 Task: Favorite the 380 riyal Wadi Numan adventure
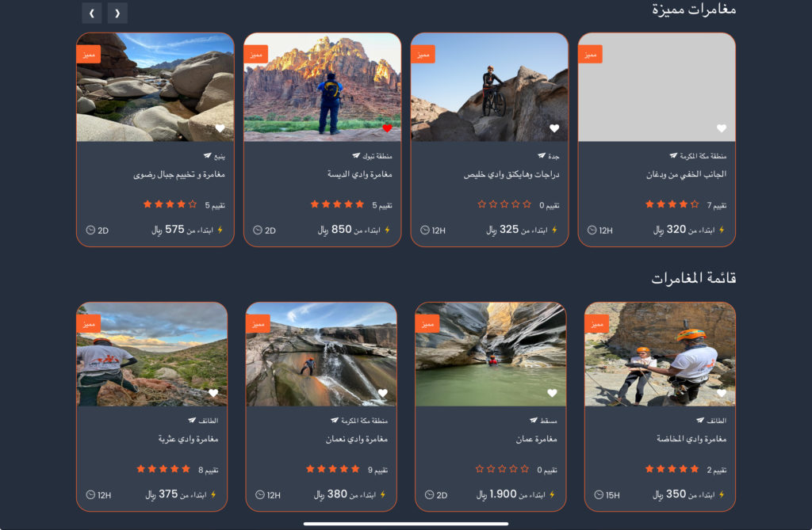click(383, 393)
